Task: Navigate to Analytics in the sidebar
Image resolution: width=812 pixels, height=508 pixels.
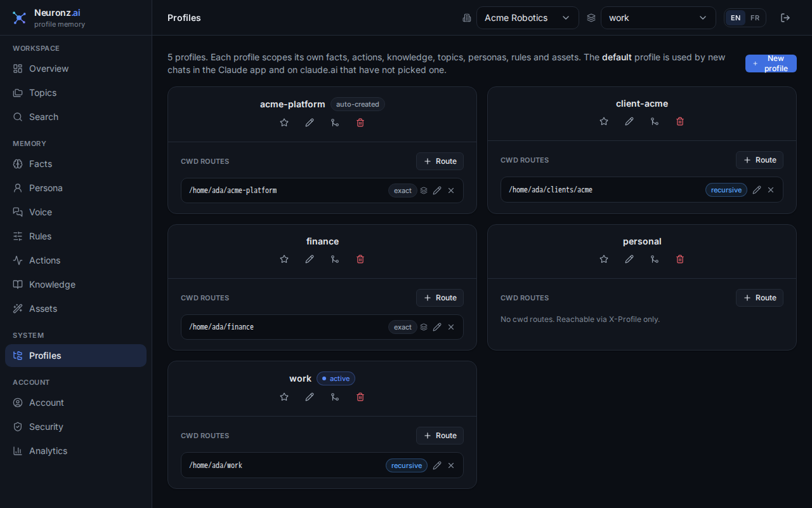Action: (x=75, y=451)
